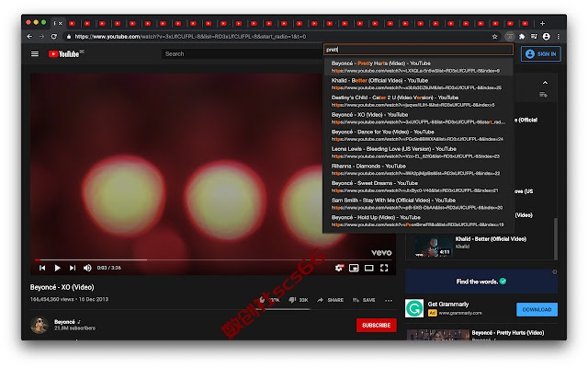Open the media control icon in the Chrome toolbar
This screenshot has height=368, width=588.
click(534, 37)
